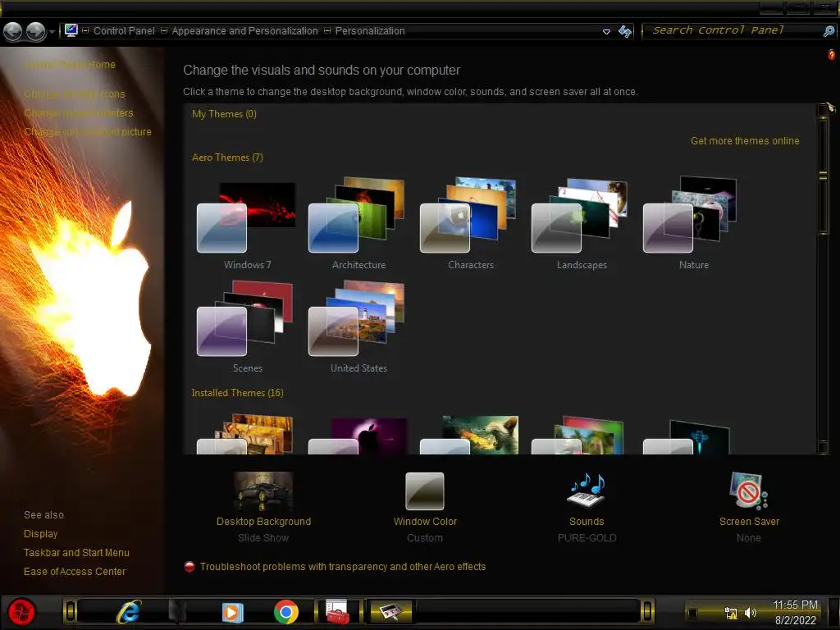This screenshot has width=840, height=630.
Task: Click theme list scroll up arrow
Action: [x=823, y=111]
